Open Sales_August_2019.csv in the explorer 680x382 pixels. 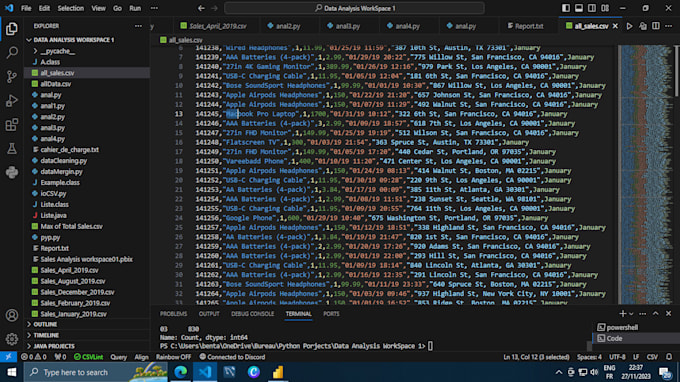(x=73, y=281)
